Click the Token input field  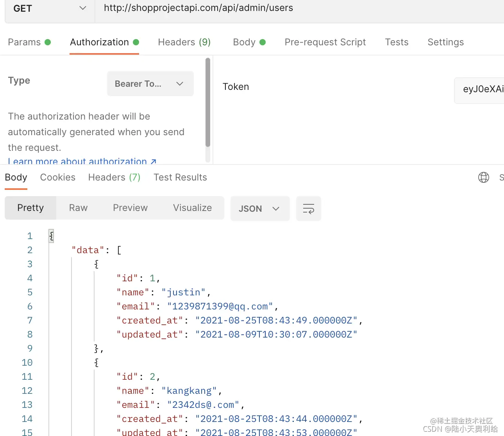[481, 89]
